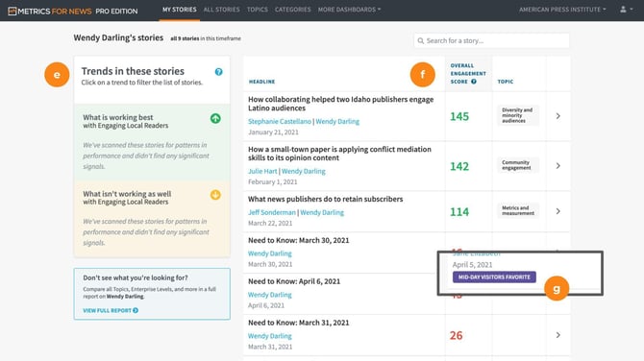
Task: Click the Overall Engagement Score help icon
Action: coord(474,82)
